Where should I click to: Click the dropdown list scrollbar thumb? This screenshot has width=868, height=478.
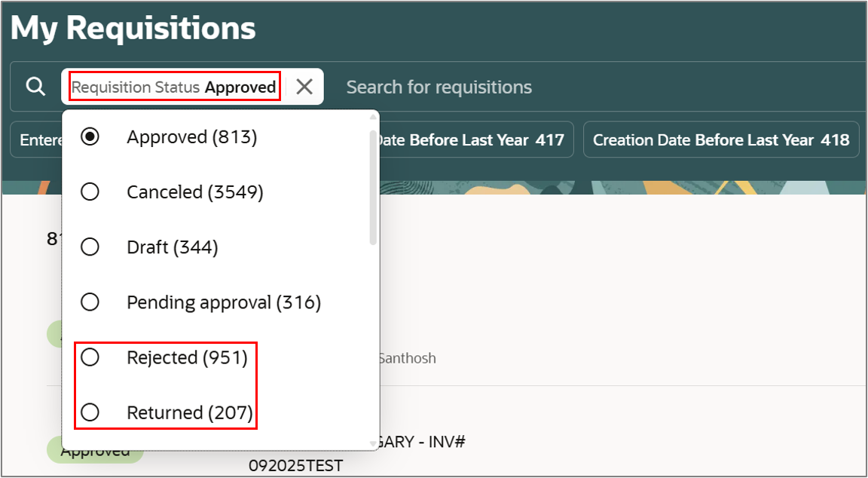point(373,188)
